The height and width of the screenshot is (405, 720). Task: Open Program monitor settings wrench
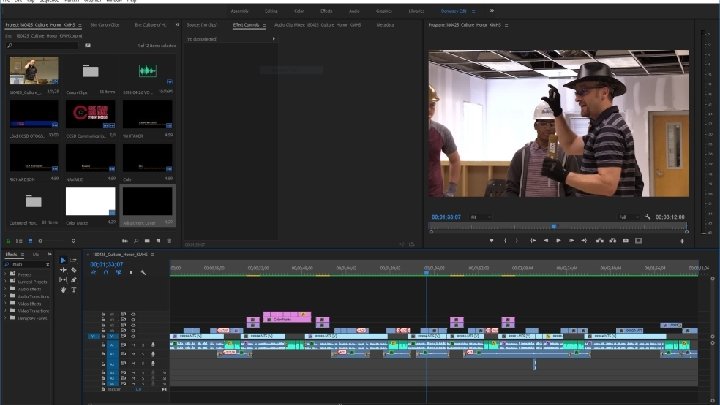[x=647, y=217]
